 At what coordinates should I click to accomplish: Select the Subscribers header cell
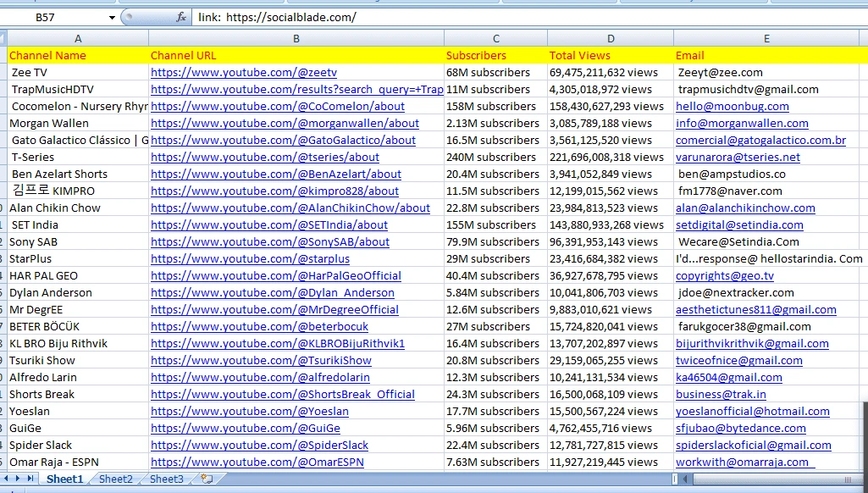click(496, 55)
